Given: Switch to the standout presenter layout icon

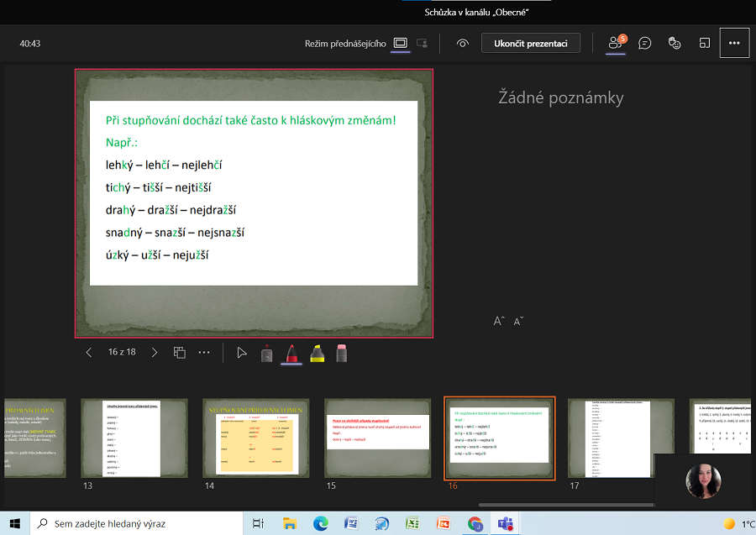Looking at the screenshot, I should click(x=422, y=44).
